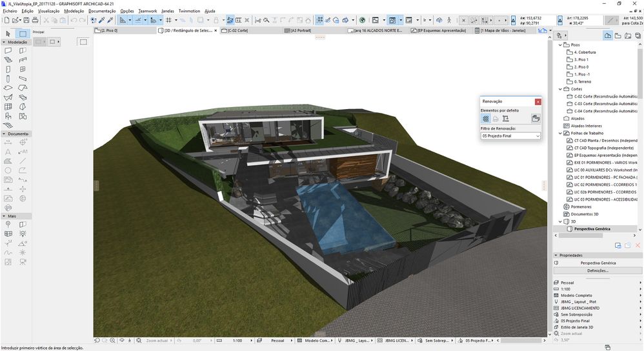The height and width of the screenshot is (351, 644).
Task: Click the globe icon in the toolbar
Action: 362,20
